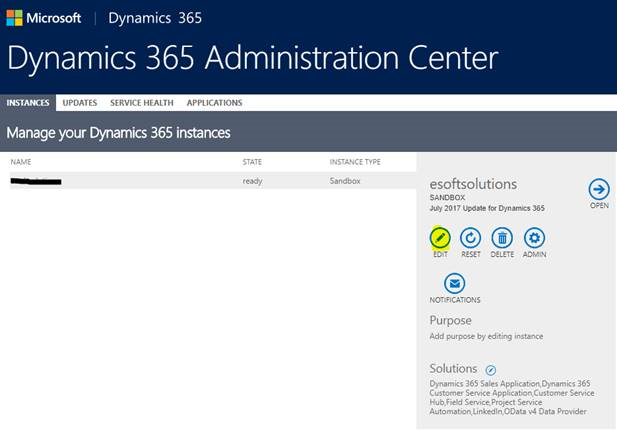Click 'Dynamics 365 Administration Center' title
Image resolution: width=617 pixels, height=430 pixels.
point(253,58)
